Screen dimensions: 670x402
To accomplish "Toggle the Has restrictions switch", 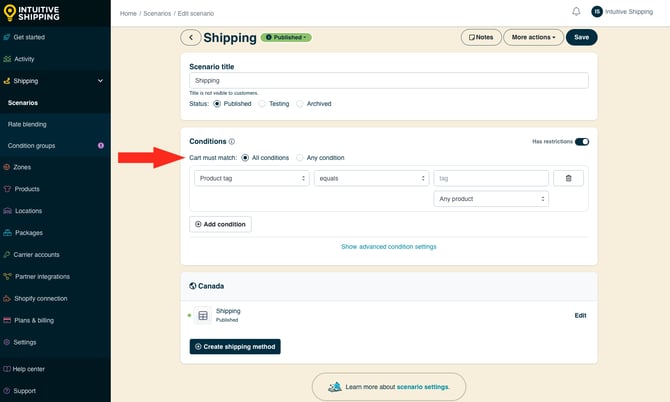I will (582, 142).
